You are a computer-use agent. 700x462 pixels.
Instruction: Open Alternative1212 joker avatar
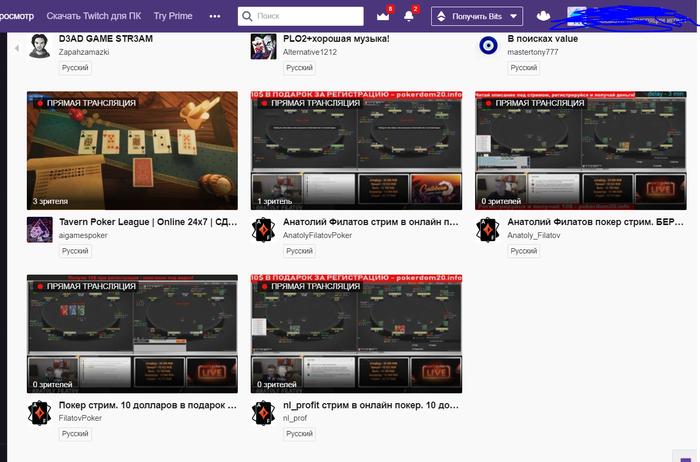[263, 46]
